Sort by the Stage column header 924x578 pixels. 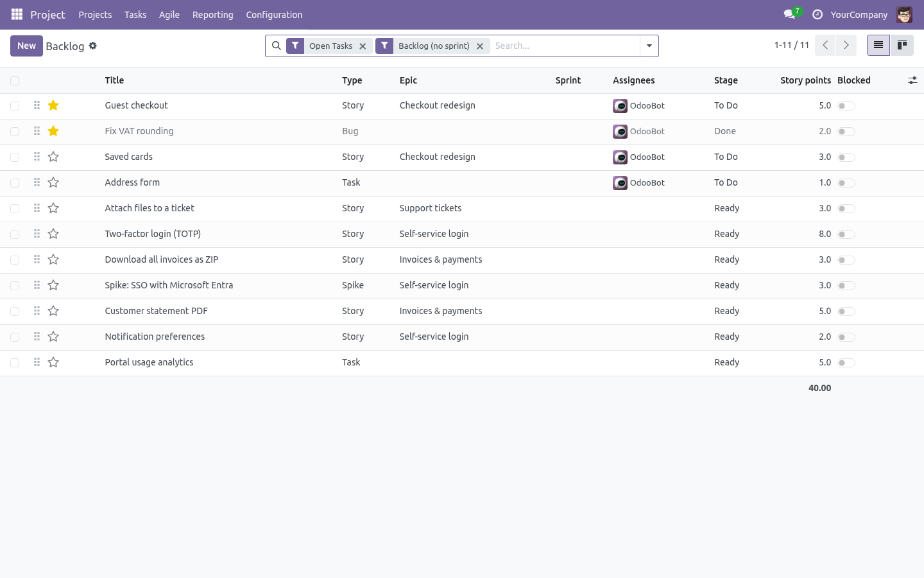click(726, 80)
